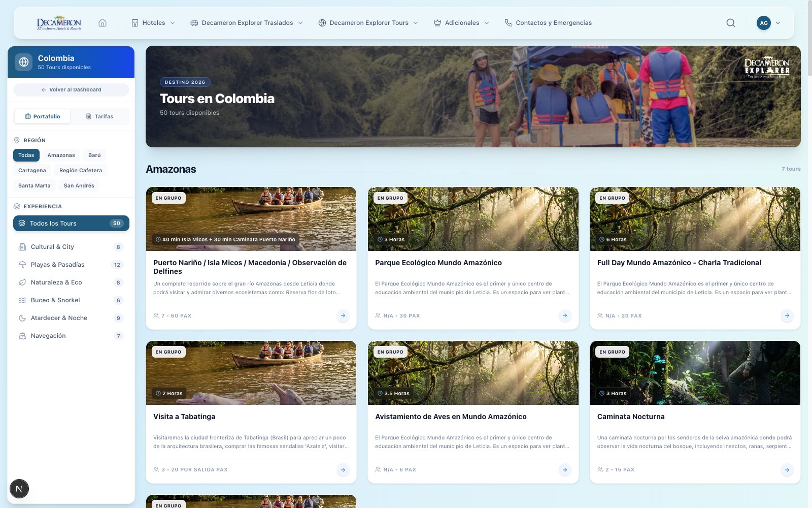Switch to the Tarifas tab
812x508 pixels.
pyautogui.click(x=99, y=116)
